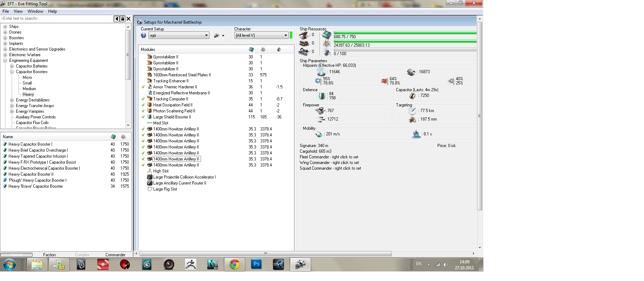This screenshot has width=644, height=281.
Task: Open Photoshop from the taskbar
Action: click(x=256, y=264)
